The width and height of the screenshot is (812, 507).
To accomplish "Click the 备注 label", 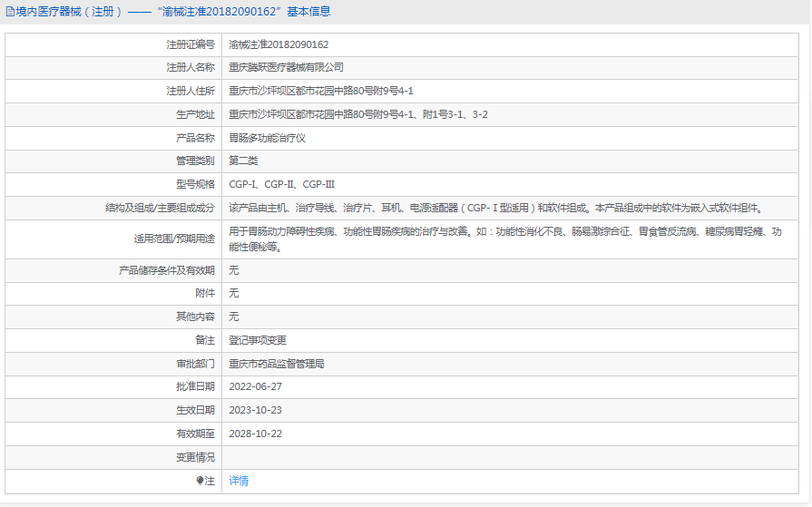I will [204, 340].
